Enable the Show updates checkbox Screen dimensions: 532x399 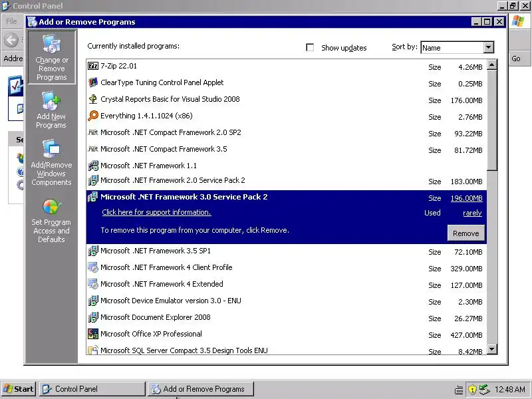(x=310, y=47)
